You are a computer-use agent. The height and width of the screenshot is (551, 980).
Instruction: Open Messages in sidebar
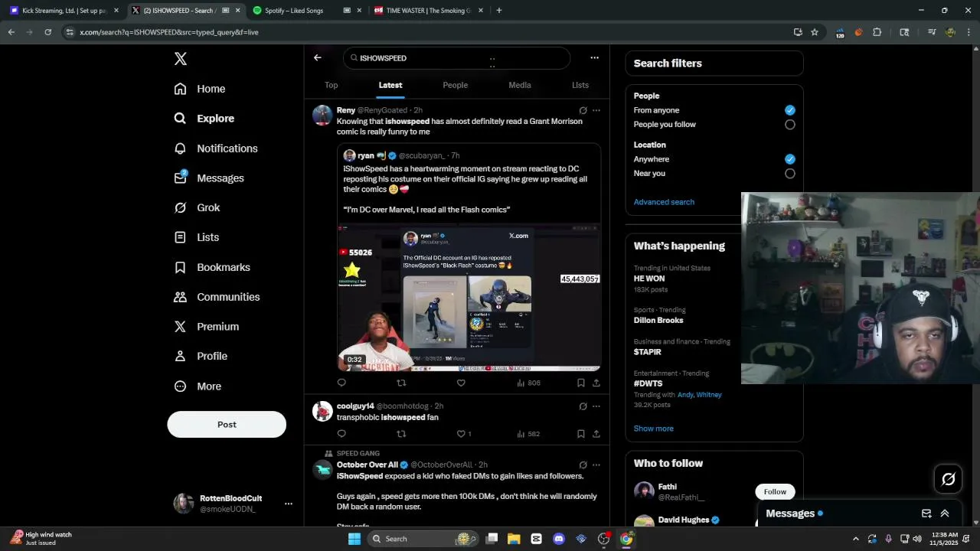click(209, 178)
